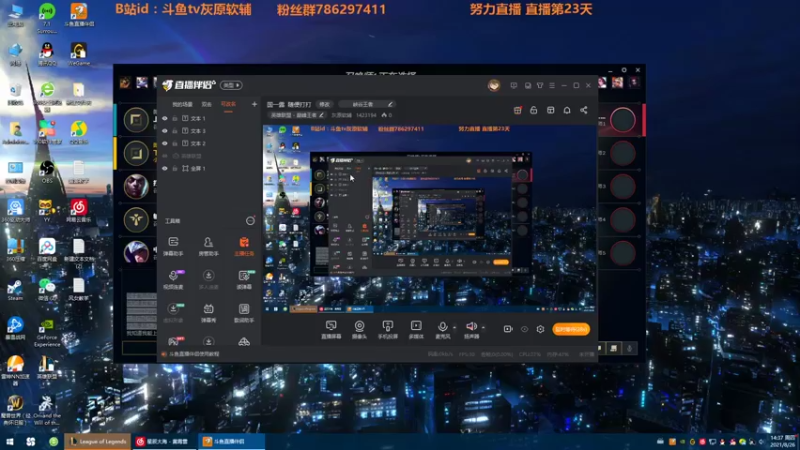This screenshot has width=800, height=450.
Task: Edit the game category tag under title
Action: coord(297,115)
